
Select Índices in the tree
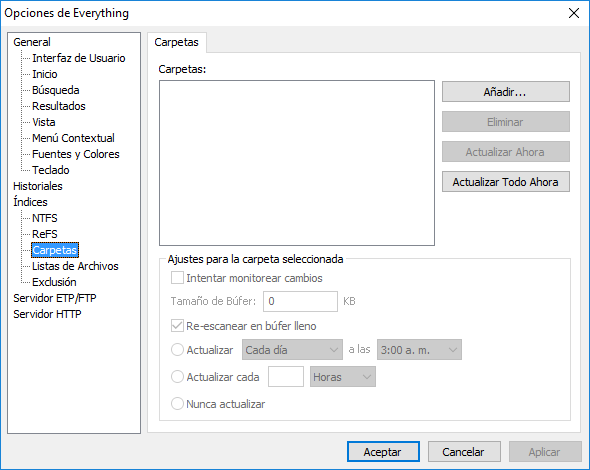(x=30, y=202)
